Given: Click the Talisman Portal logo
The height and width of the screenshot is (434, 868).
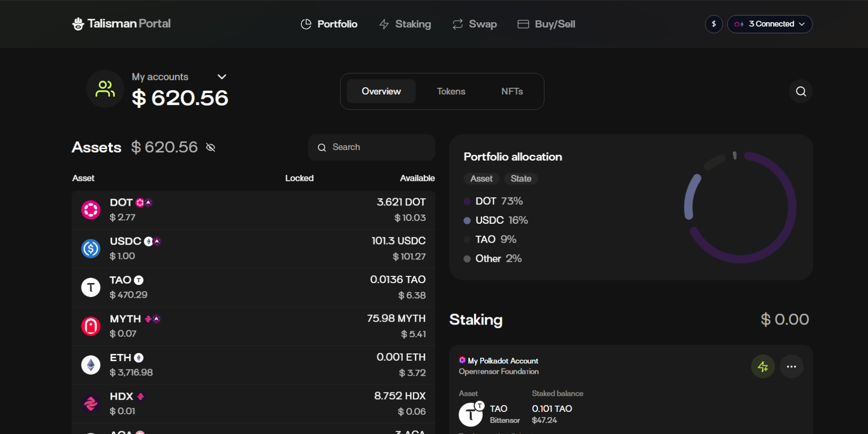Looking at the screenshot, I should pyautogui.click(x=122, y=24).
